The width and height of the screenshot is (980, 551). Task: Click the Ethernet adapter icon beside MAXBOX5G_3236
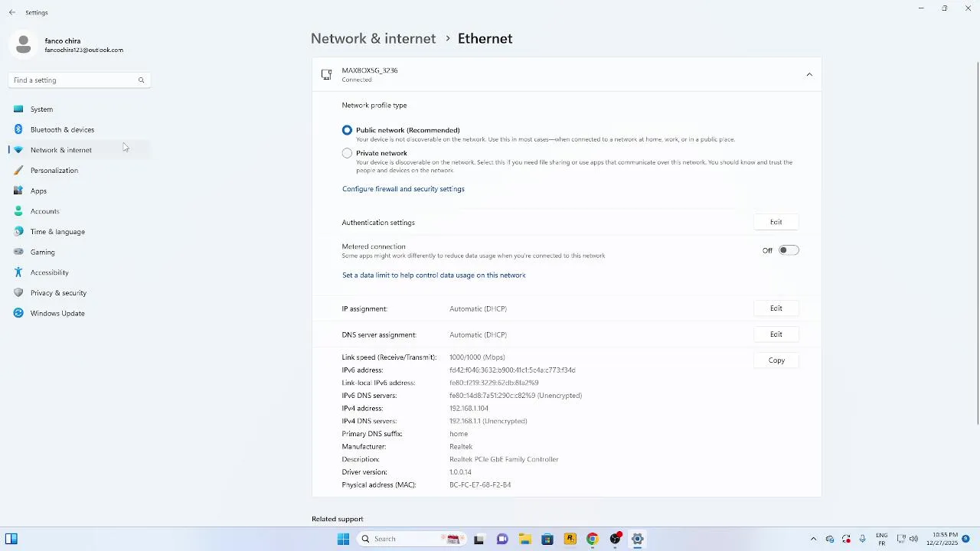click(x=327, y=75)
